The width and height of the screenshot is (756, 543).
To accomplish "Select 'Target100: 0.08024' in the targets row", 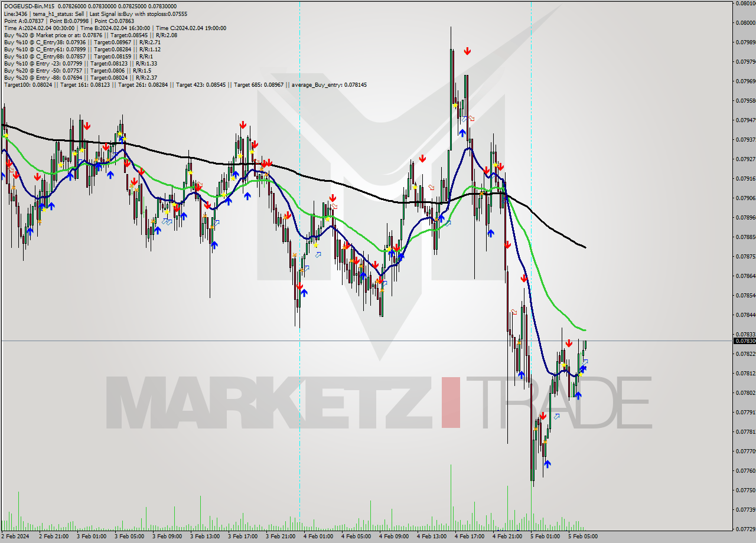I will 27,84.
